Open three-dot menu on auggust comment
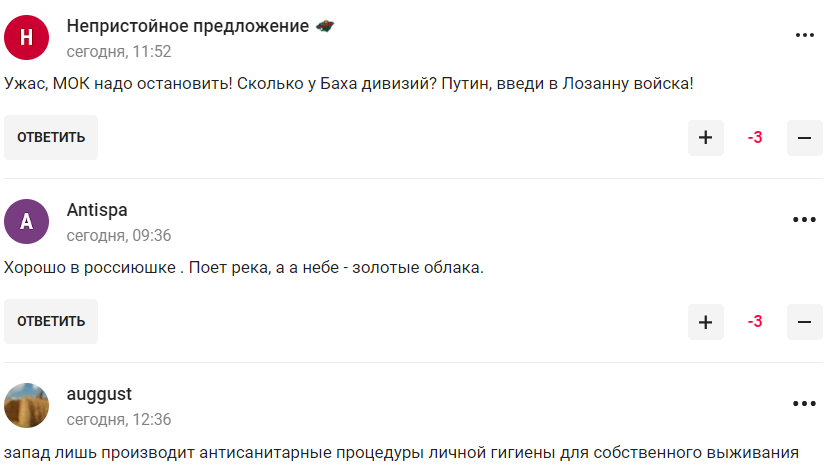 [805, 403]
